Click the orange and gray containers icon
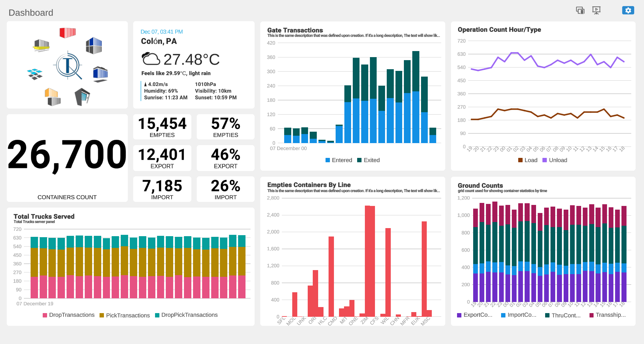 tap(52, 97)
